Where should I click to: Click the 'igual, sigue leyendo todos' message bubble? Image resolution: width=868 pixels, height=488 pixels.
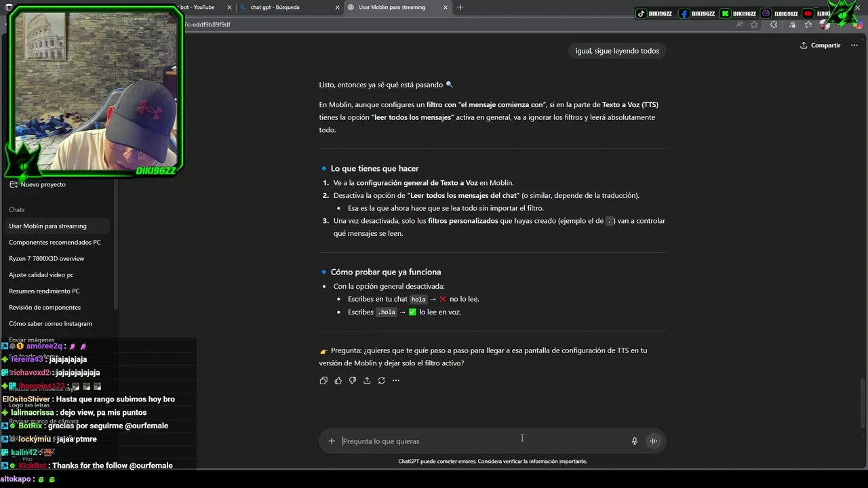tap(617, 51)
